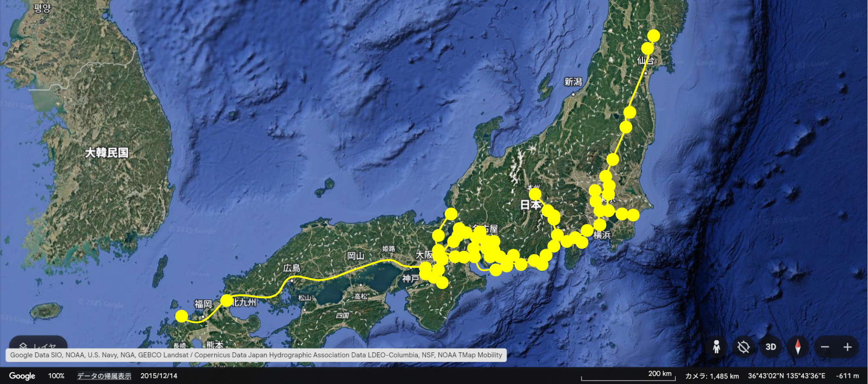This screenshot has width=868, height=384.
Task: Open the layers (レイヤ) button
Action: coord(38,345)
